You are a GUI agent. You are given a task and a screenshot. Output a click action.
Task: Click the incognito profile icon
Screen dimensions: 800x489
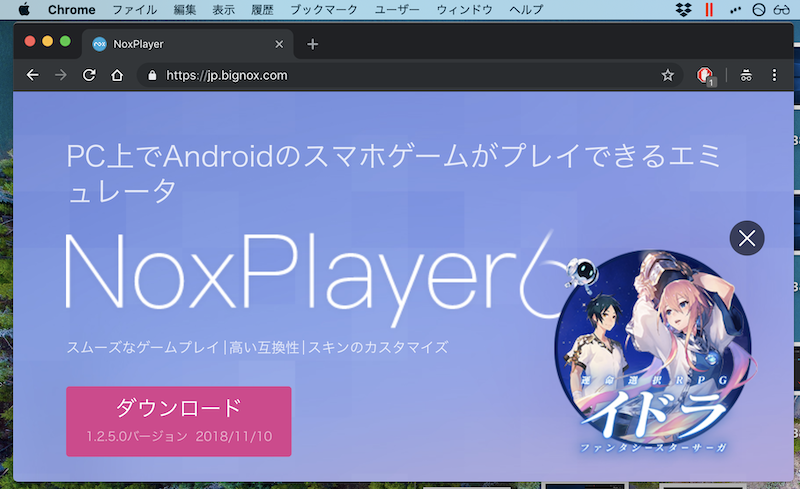coord(746,76)
